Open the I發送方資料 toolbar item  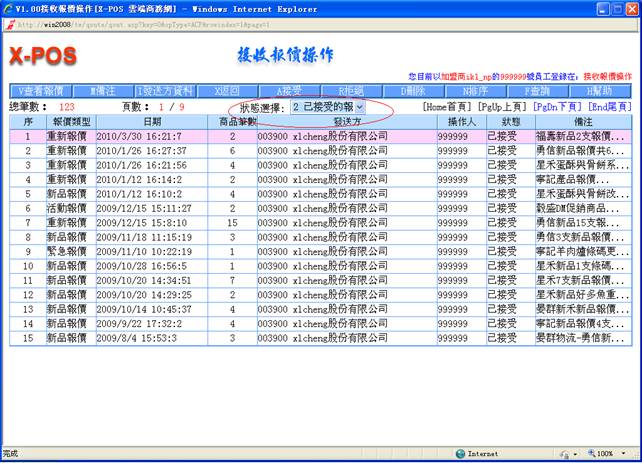coord(166,90)
